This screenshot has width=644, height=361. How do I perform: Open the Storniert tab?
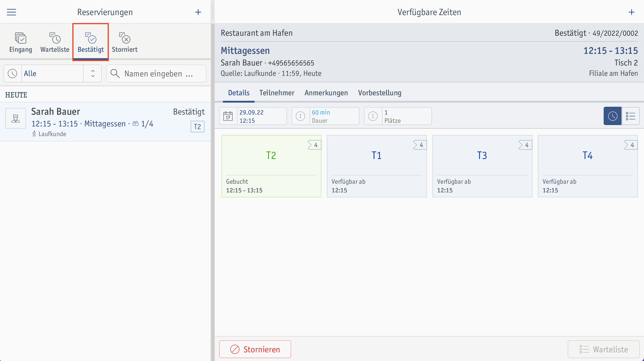click(x=125, y=42)
